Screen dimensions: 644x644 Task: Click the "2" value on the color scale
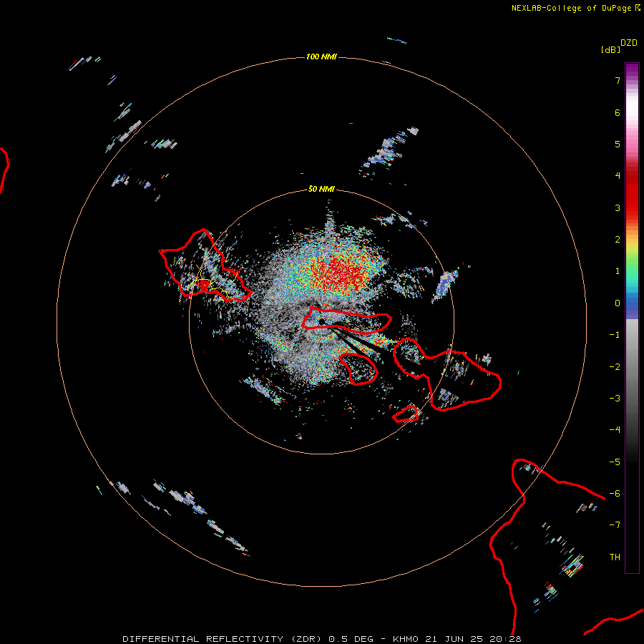618,240
